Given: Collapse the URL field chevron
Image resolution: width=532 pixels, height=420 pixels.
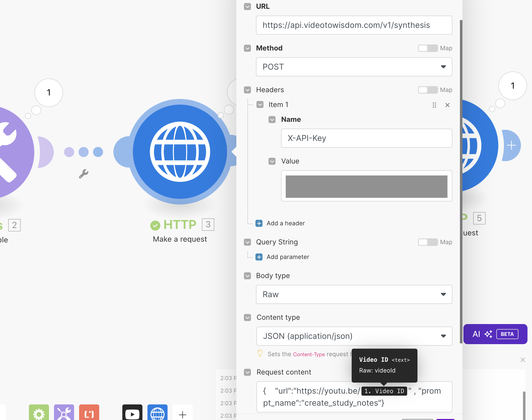Looking at the screenshot, I should tap(247, 7).
